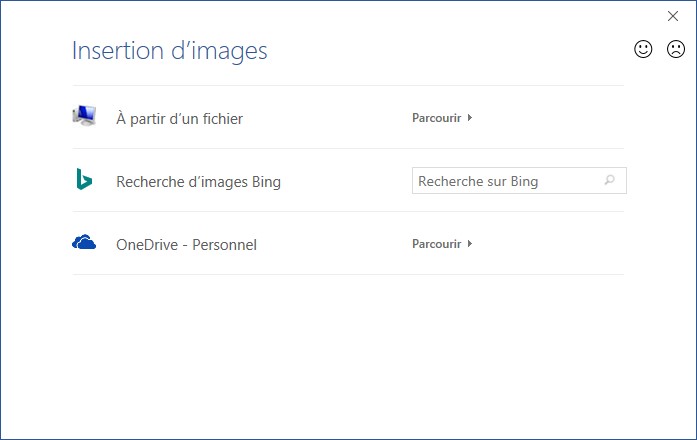697x440 pixels.
Task: Select 'Recherche d'images Bing' option
Action: click(198, 182)
